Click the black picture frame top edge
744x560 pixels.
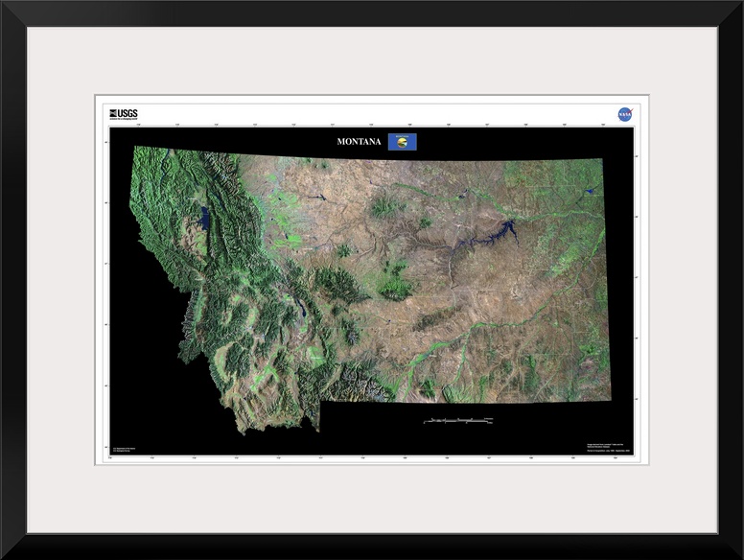pyautogui.click(x=372, y=12)
